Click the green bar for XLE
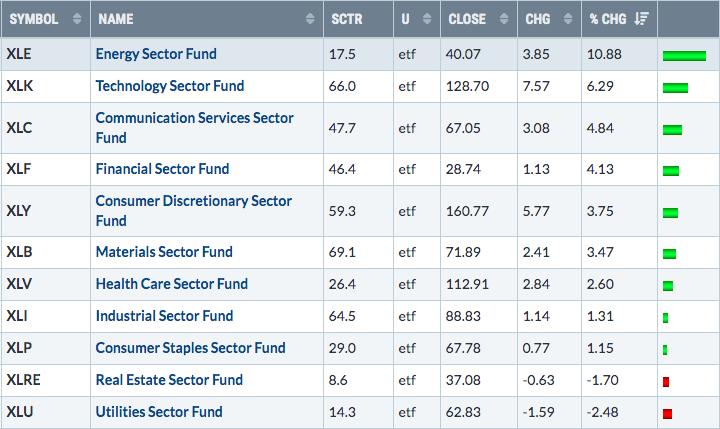 (x=684, y=55)
